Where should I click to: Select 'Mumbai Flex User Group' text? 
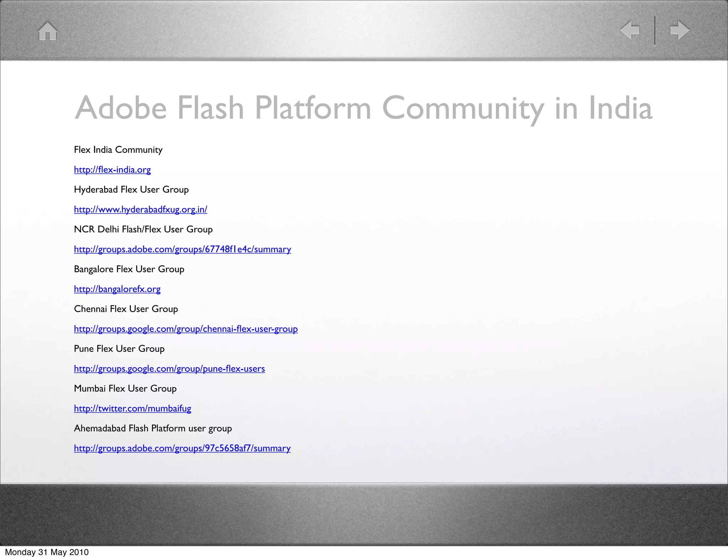coord(125,388)
